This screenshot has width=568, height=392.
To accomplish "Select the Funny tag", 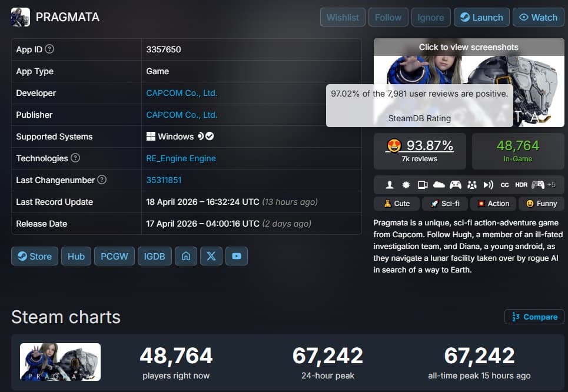I will 541,204.
